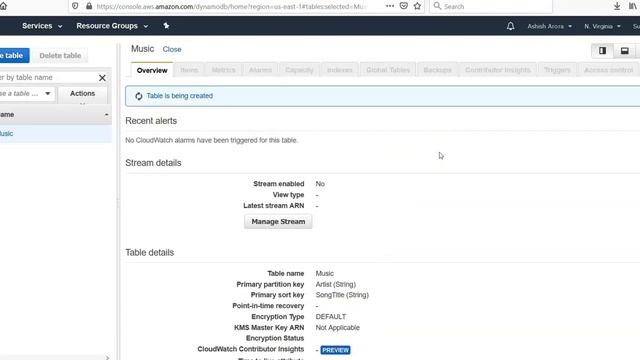Screen dimensions: 640x360
Task: Click the site security padlock icon
Action: pyautogui.click(x=89, y=6)
